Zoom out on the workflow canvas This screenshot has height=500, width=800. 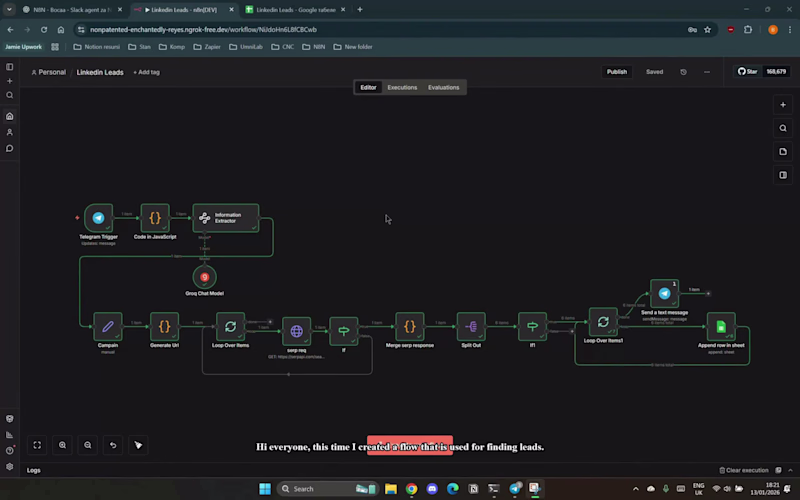tap(88, 445)
